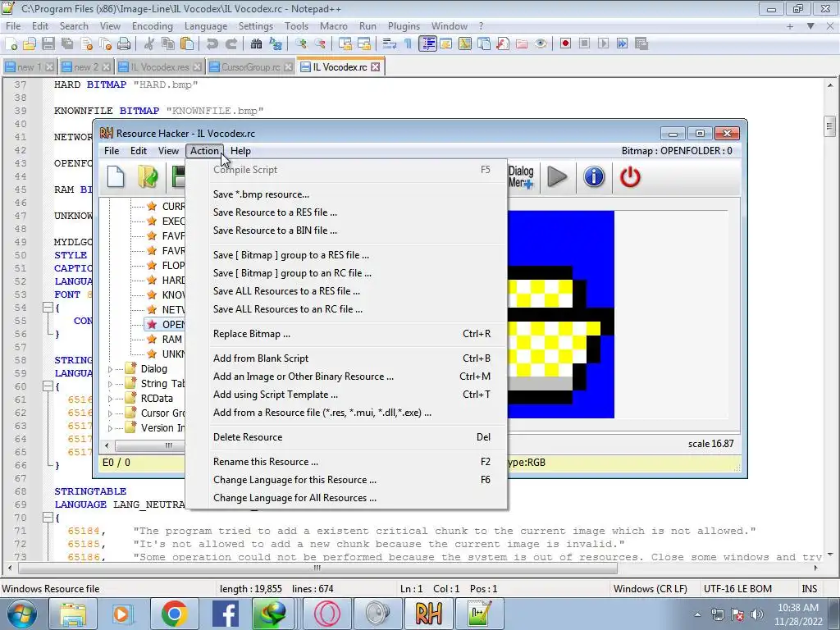Click Notepad++ Playback macro icon
The image size is (840, 630).
point(603,44)
